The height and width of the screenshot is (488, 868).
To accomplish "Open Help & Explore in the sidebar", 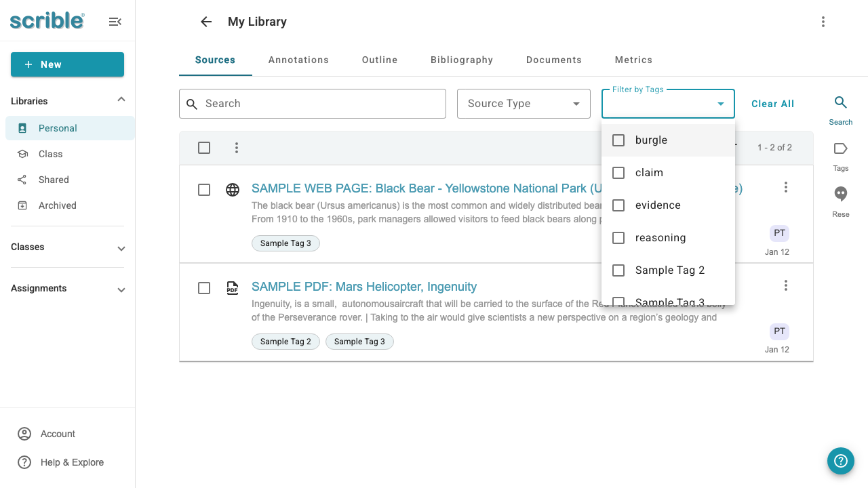I will coord(60,462).
